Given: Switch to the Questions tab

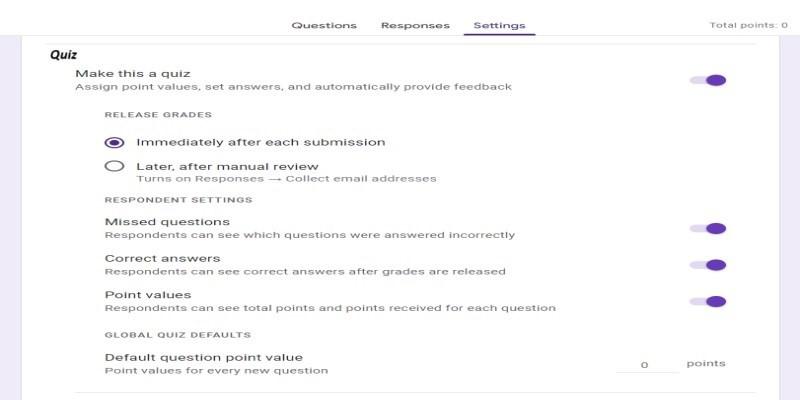Looking at the screenshot, I should pos(323,25).
